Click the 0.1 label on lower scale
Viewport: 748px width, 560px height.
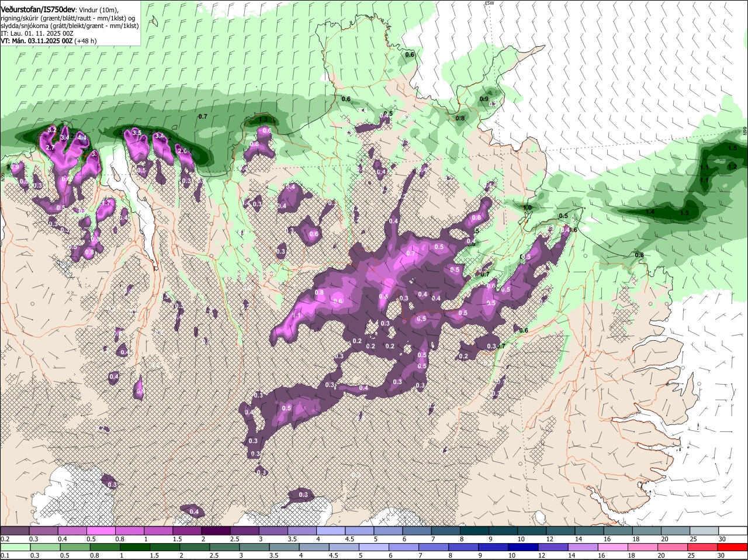coord(5,556)
